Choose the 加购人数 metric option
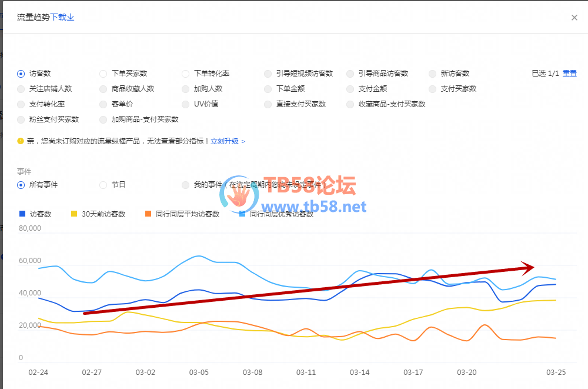 [186, 89]
